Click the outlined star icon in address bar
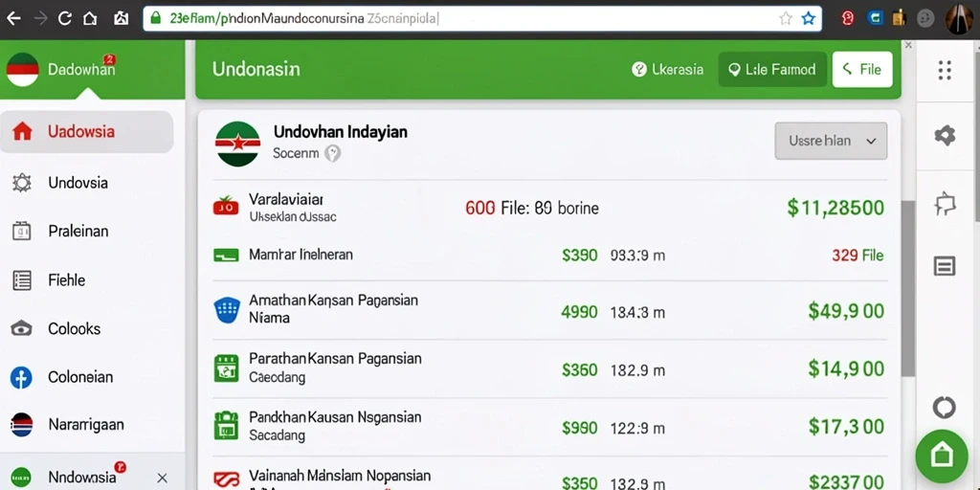The width and height of the screenshot is (980, 490). click(786, 19)
